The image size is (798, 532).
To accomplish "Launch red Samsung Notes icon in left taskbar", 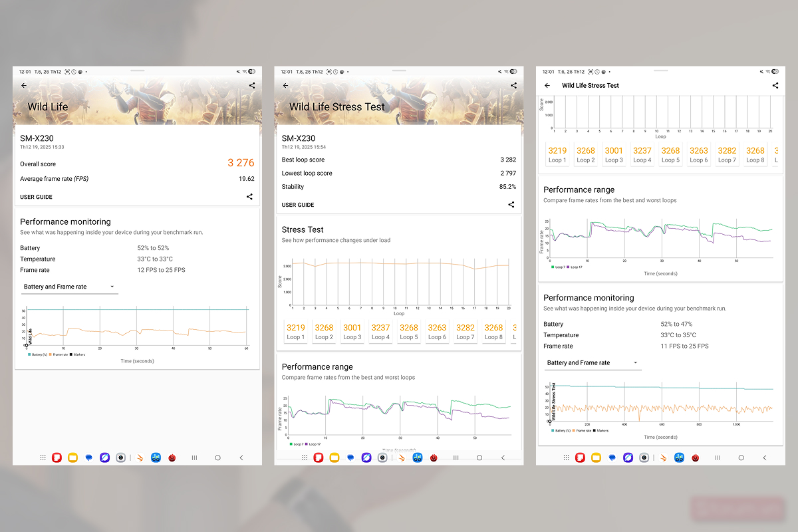I will tap(57, 458).
